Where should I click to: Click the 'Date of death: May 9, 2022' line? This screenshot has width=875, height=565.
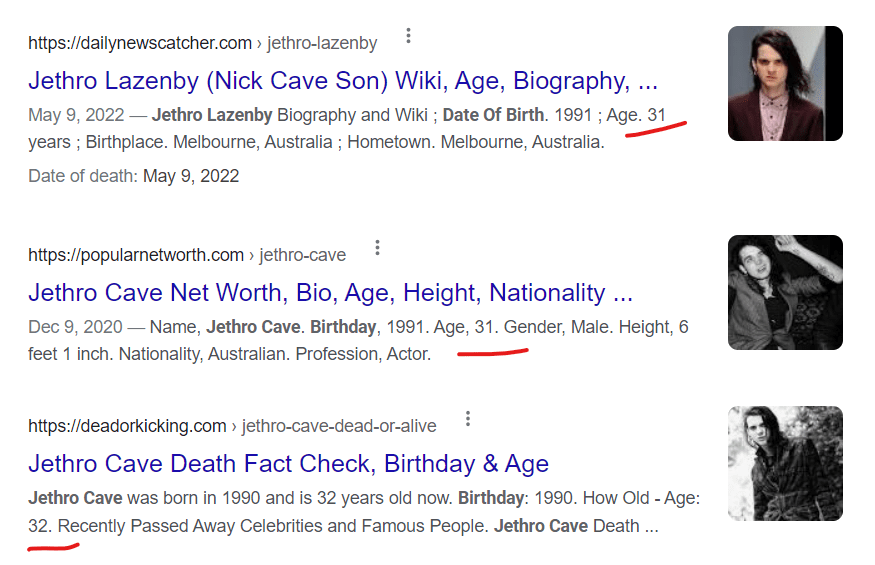[134, 176]
